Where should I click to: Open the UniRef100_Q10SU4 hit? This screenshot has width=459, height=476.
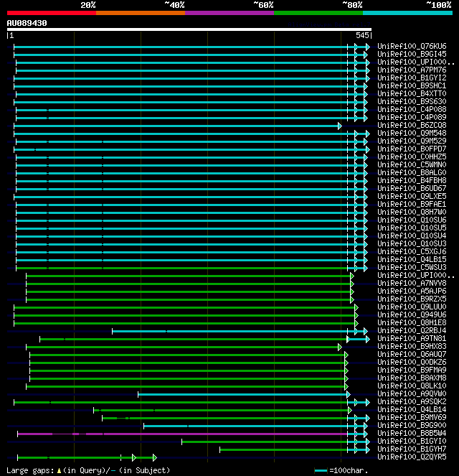point(412,235)
